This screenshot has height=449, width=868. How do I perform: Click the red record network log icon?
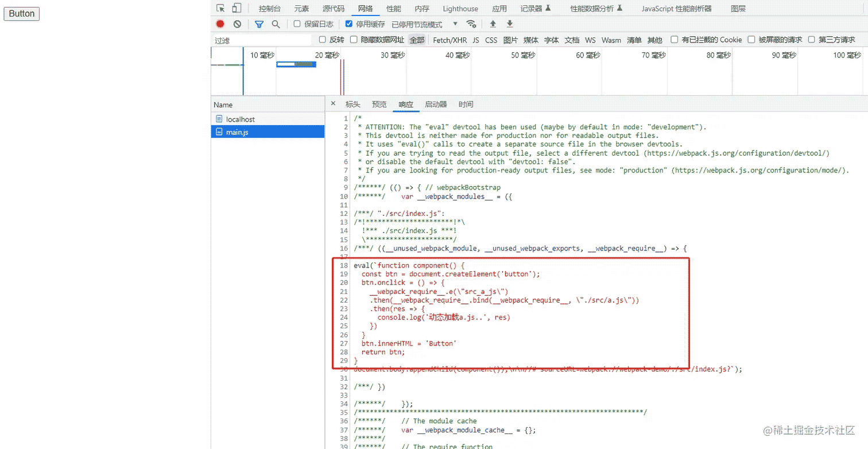point(220,24)
